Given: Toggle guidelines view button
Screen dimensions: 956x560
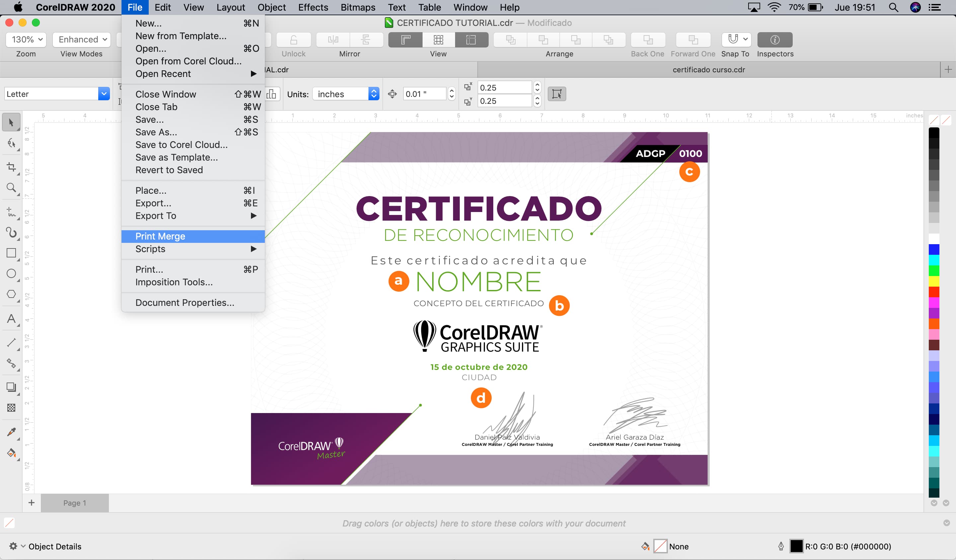Looking at the screenshot, I should [x=471, y=40].
